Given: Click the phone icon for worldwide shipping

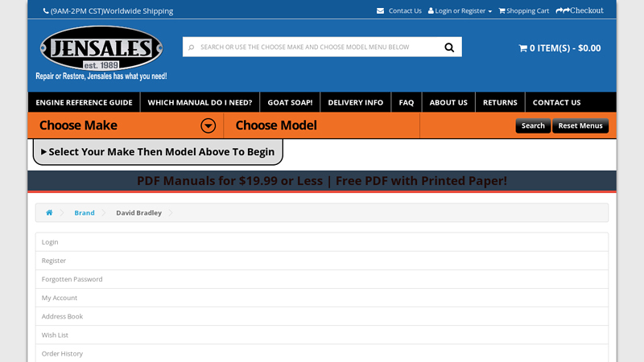Looking at the screenshot, I should point(46,11).
